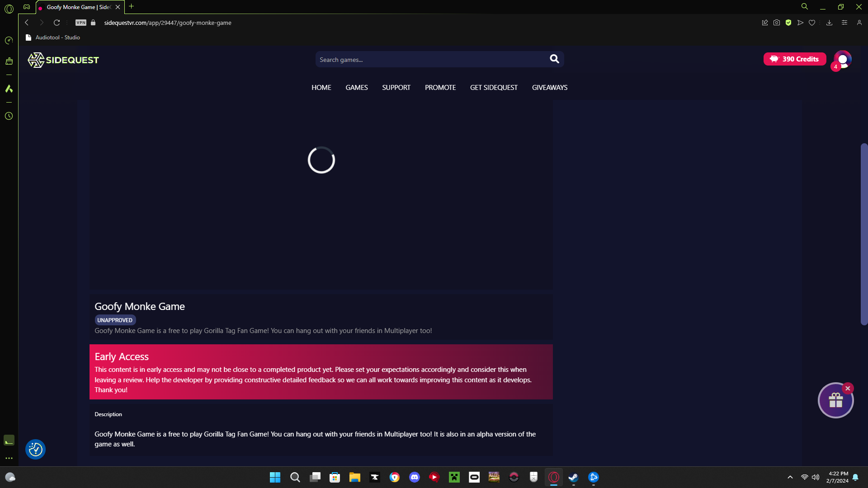Click the Search games input field
Image resolution: width=868 pixels, height=488 pixels.
[429, 59]
